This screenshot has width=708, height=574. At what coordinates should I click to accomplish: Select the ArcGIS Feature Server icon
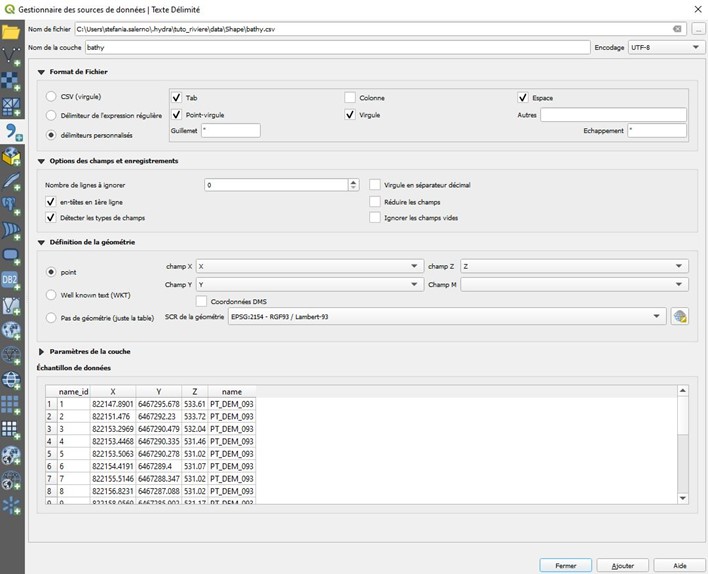[11, 480]
